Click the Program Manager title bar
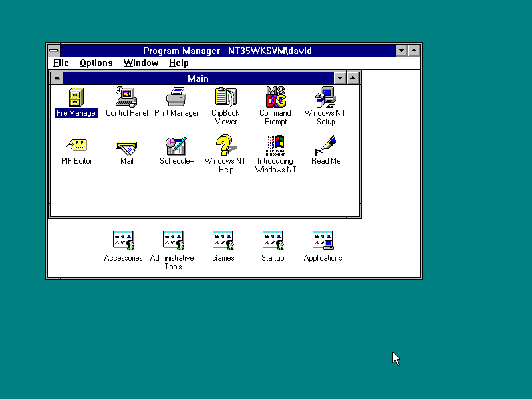The width and height of the screenshot is (532, 399). coord(227,51)
